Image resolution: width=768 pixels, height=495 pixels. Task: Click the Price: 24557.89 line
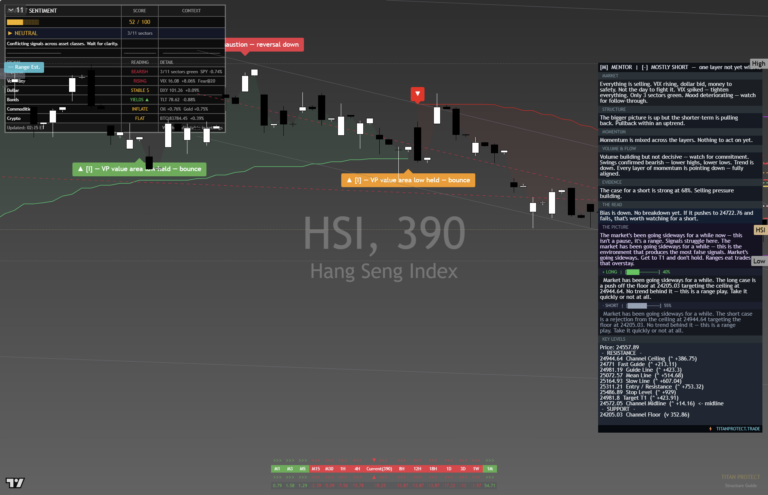tap(619, 348)
